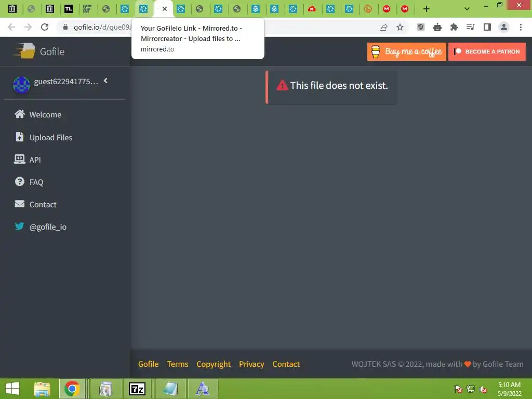Switch to the orange circular icon tab

pos(368,9)
